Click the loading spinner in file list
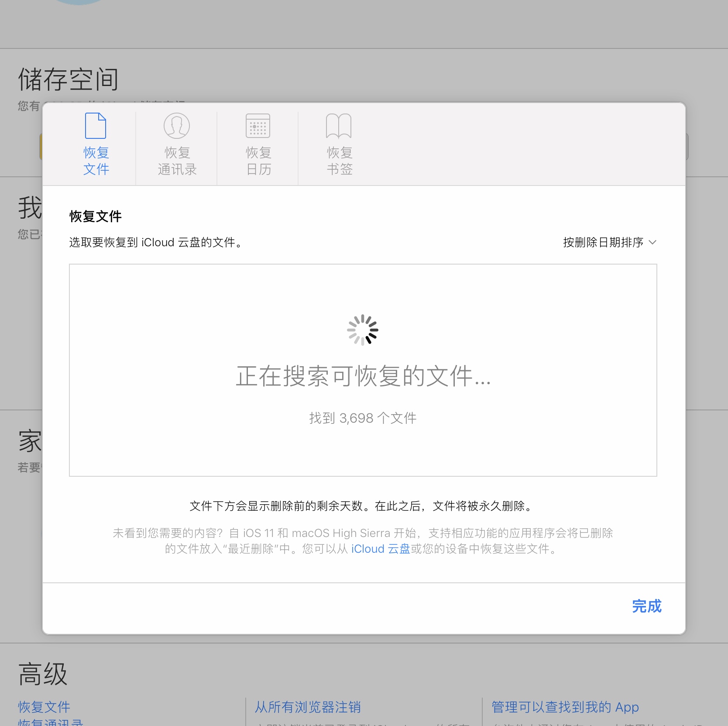 [x=363, y=330]
